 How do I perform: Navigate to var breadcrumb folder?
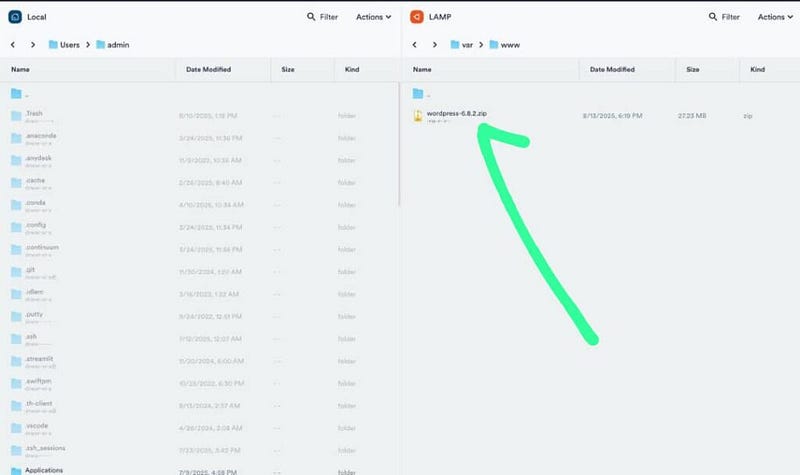tap(462, 45)
